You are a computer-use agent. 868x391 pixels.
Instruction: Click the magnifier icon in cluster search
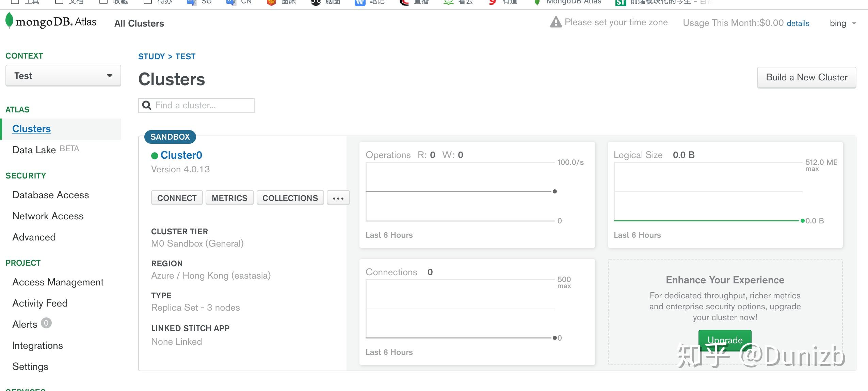(147, 105)
